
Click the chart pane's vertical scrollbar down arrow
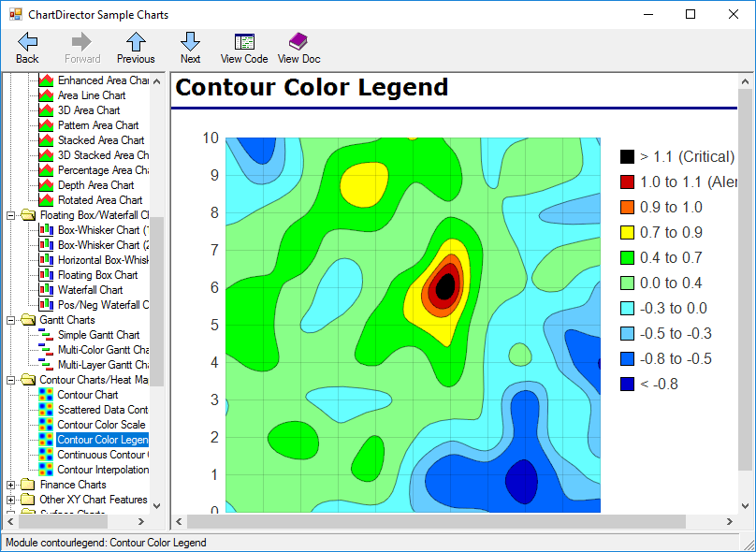(745, 504)
